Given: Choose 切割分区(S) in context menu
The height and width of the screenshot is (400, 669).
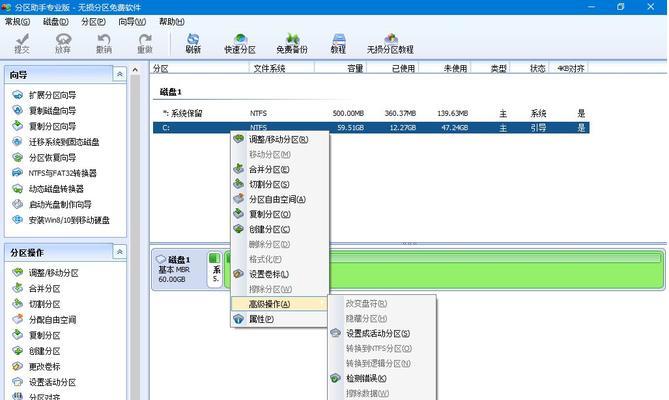Looking at the screenshot, I should 279,184.
